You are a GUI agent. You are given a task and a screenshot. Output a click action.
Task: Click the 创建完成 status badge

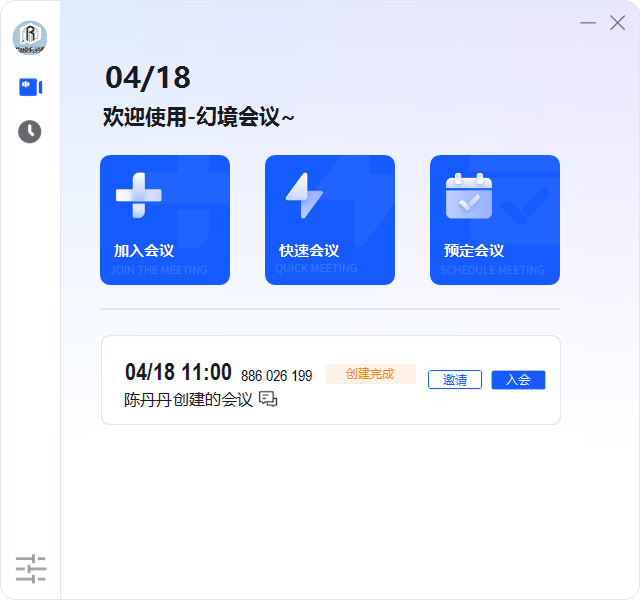(370, 374)
